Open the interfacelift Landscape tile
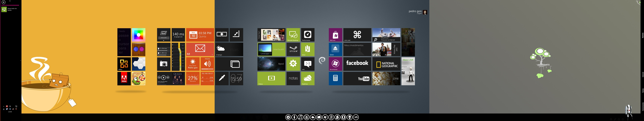 (271, 49)
